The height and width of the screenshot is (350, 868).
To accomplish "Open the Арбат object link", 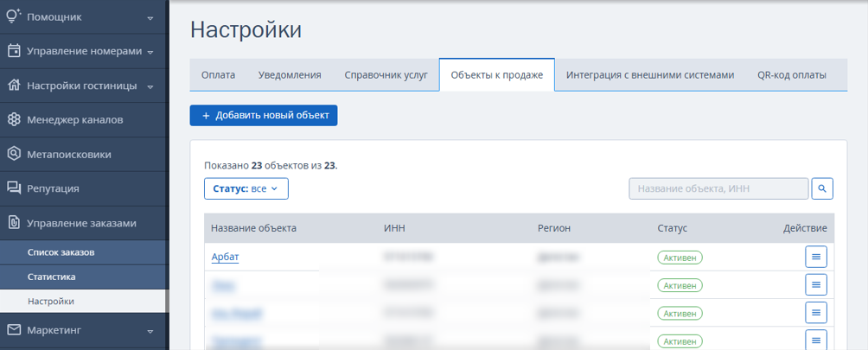I will click(225, 257).
